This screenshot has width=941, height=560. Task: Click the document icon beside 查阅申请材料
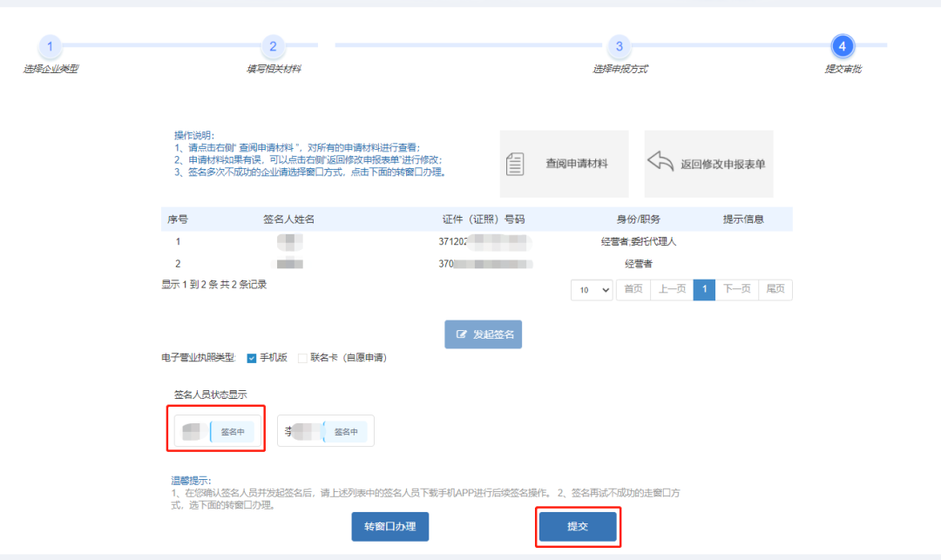(516, 163)
